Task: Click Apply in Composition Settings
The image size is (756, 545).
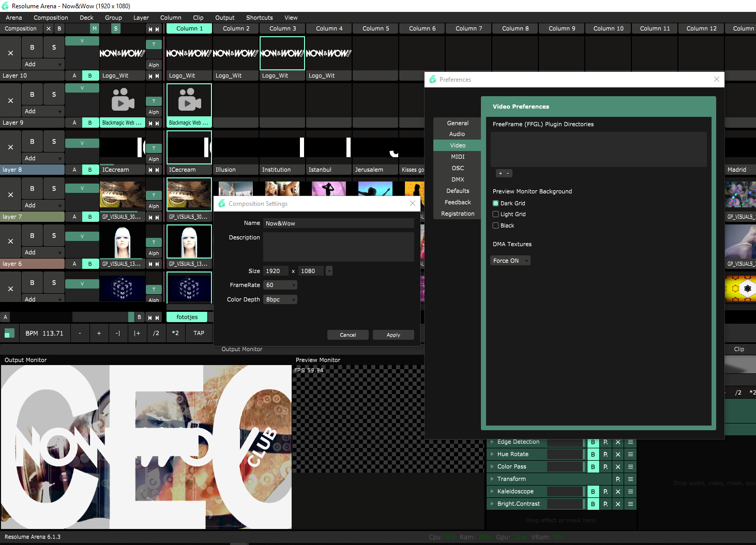Action: pyautogui.click(x=393, y=335)
